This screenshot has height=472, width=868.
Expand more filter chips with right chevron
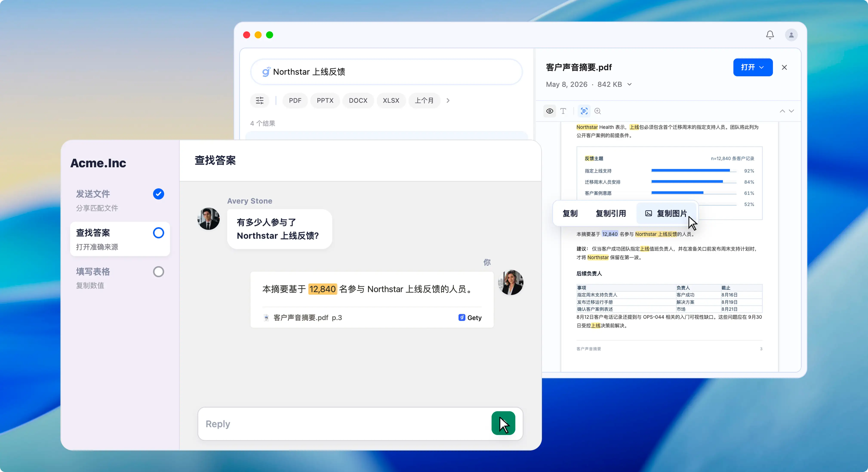pos(448,100)
